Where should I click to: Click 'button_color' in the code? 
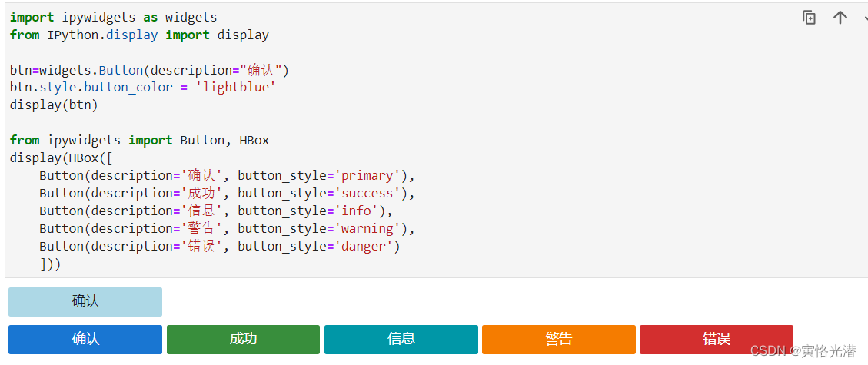click(128, 88)
